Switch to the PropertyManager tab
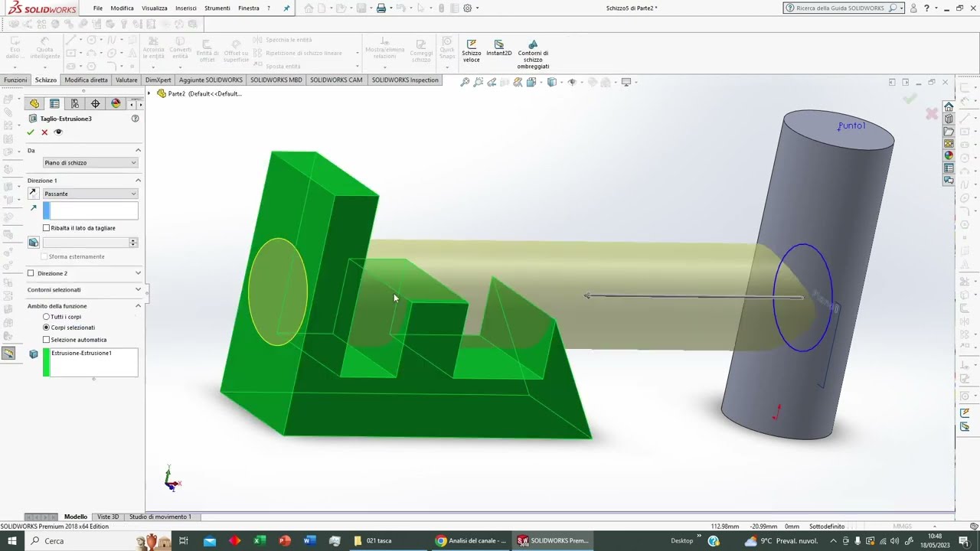This screenshot has height=551, width=980. point(54,103)
